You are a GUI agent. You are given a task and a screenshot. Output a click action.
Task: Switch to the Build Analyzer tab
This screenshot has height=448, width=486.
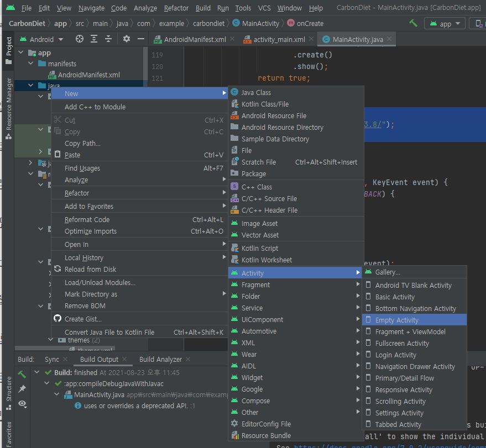[160, 359]
